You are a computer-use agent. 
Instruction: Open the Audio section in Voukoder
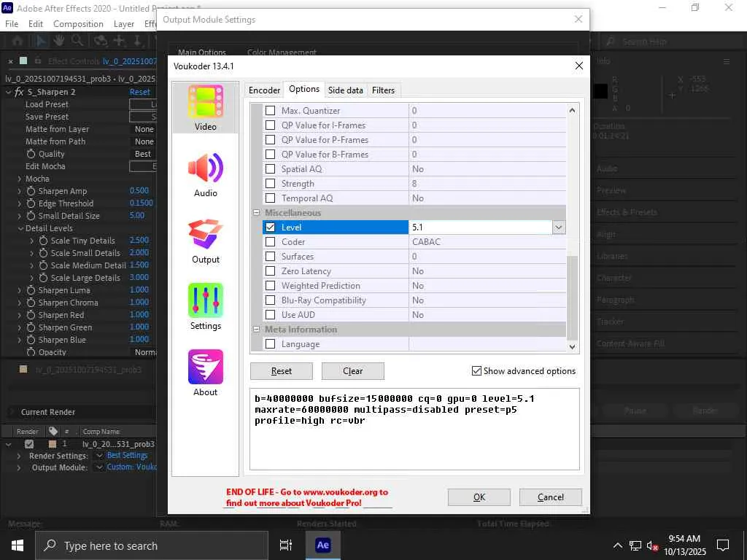[x=205, y=174]
